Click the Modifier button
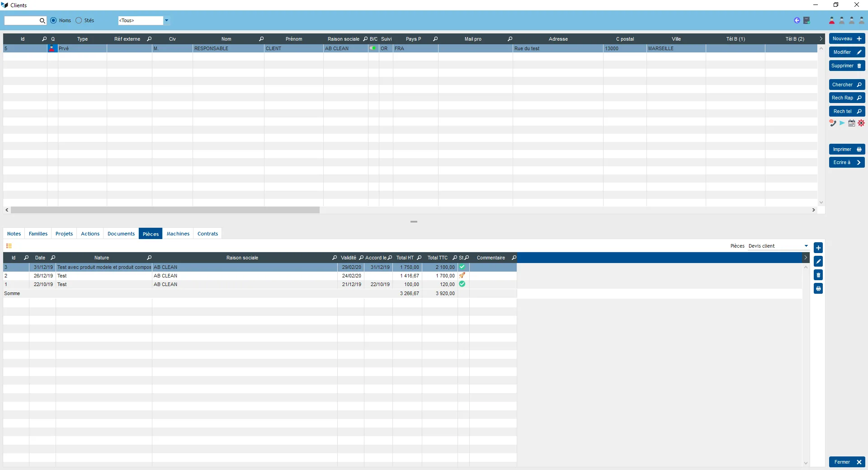 click(x=847, y=52)
